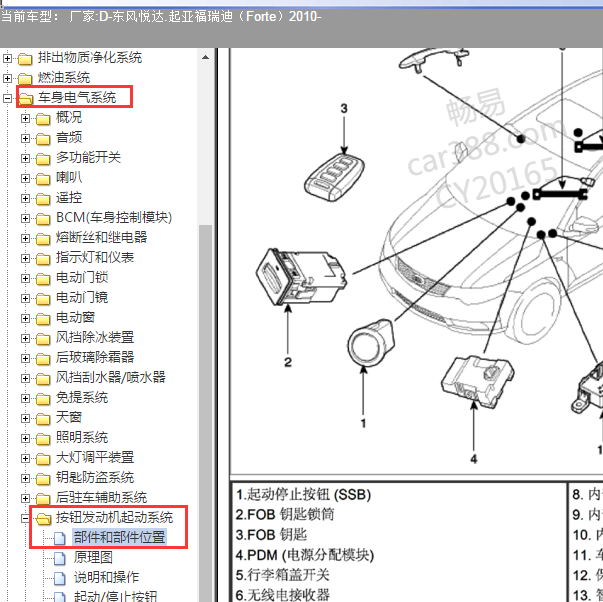Image resolution: width=603 pixels, height=602 pixels.
Task: Click the 大灯调平装置 folder icon
Action: 43,459
